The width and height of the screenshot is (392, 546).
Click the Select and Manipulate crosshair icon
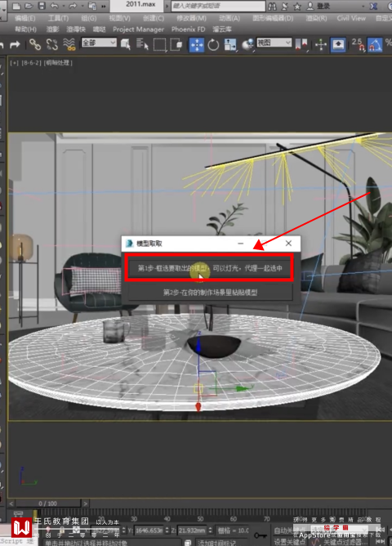click(x=321, y=45)
